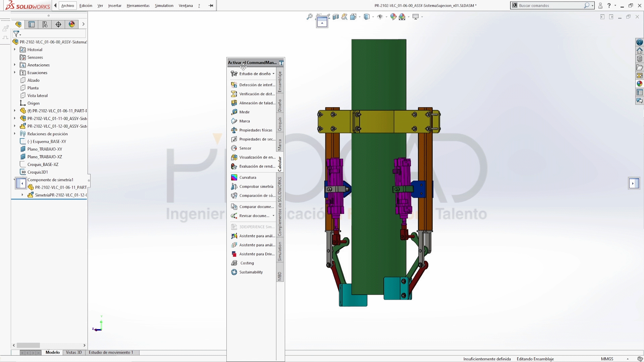Open the File Explorer task pane tab
This screenshot has height=362, width=644.
coord(640,67)
